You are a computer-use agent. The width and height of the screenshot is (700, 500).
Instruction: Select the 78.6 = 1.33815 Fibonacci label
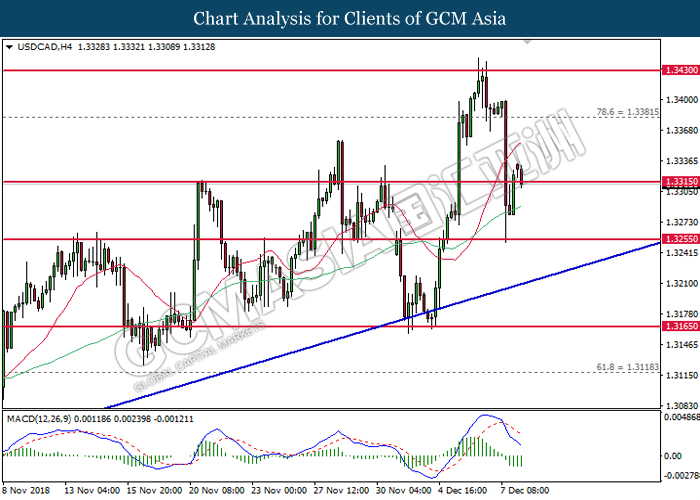click(x=628, y=112)
